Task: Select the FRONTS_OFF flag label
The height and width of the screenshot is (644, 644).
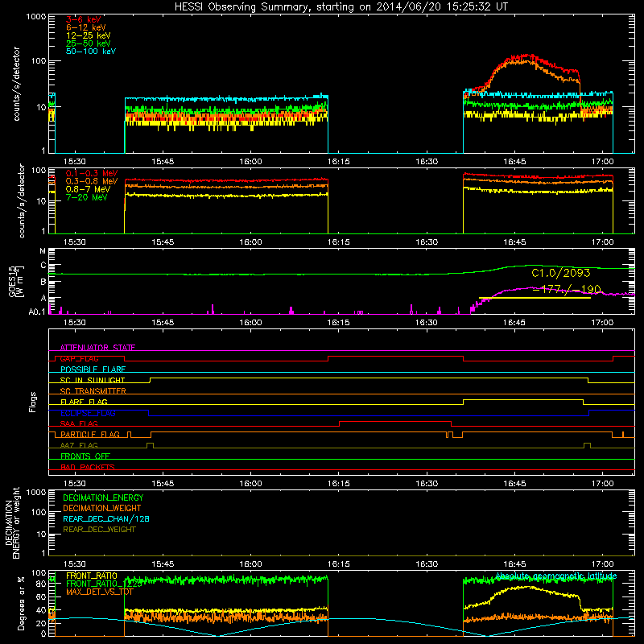Action: coord(85,456)
